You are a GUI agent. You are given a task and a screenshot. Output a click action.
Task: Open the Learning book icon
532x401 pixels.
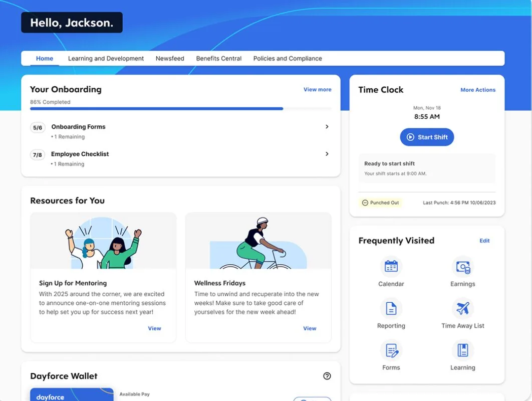click(x=462, y=350)
